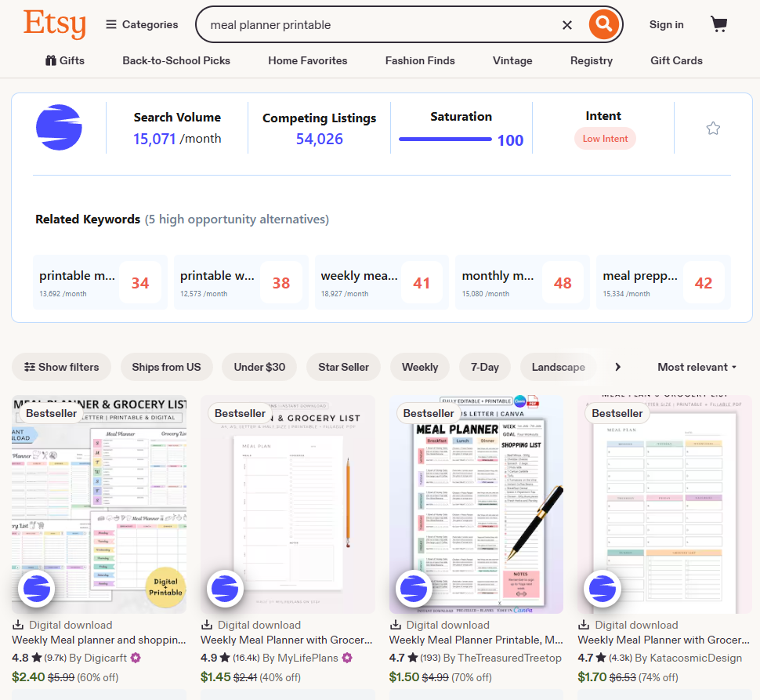
Task: Open the KatacosmicDesign meal planner thumbnail
Action: pos(665,504)
